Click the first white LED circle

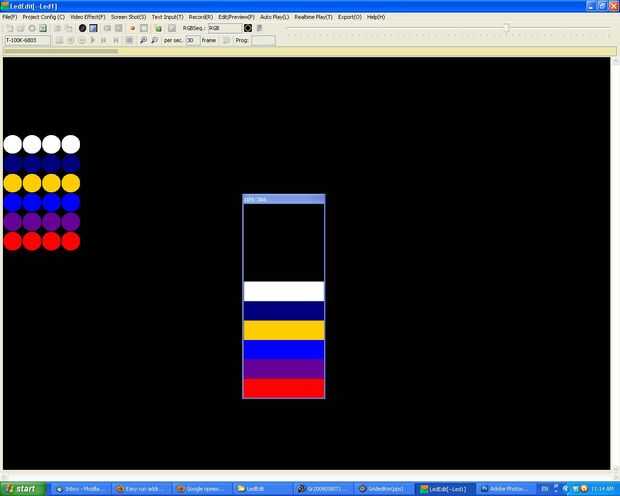13,144
